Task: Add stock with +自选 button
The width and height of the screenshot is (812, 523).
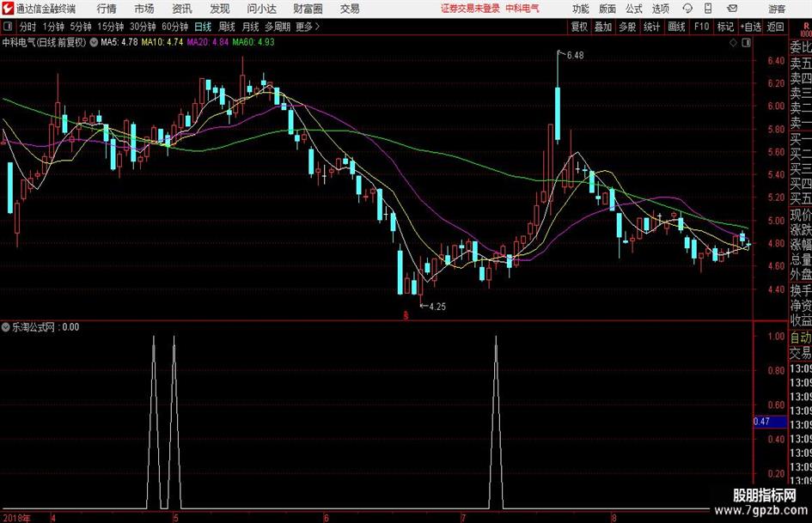Action: (751, 27)
